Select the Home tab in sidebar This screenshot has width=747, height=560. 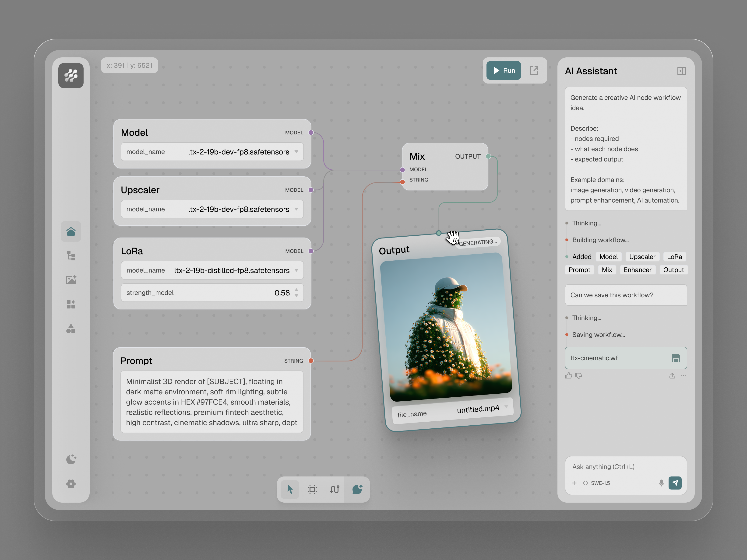point(71,231)
